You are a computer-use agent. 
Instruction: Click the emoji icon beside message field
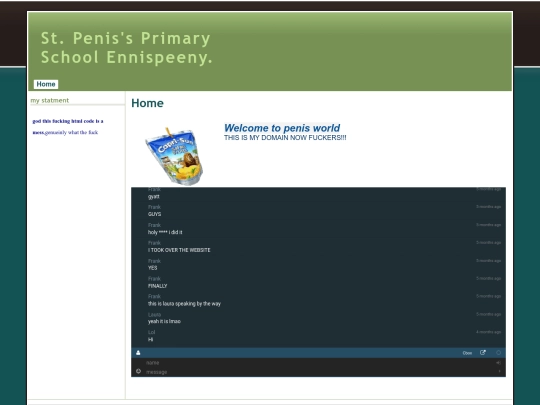138,371
